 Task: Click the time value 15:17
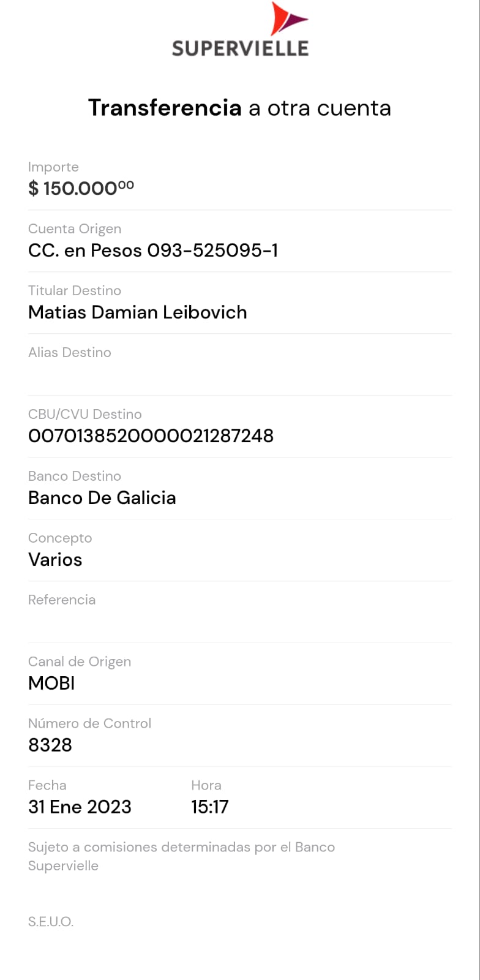(x=209, y=807)
